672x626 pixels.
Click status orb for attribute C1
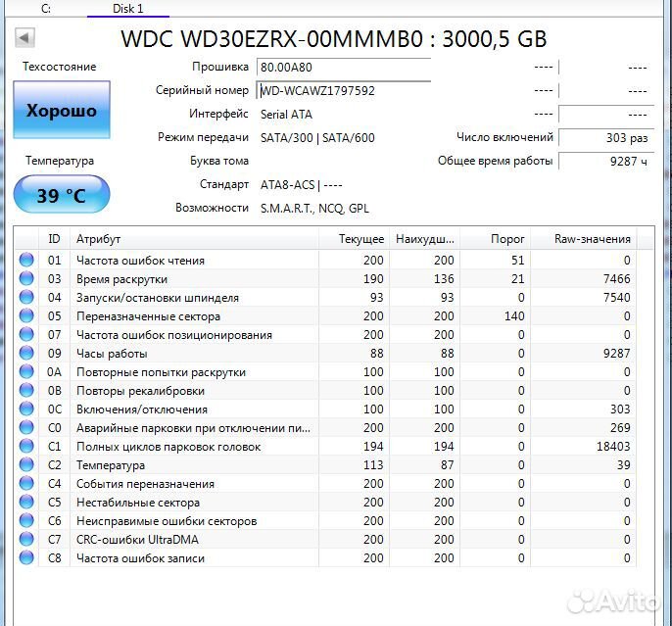pos(26,446)
